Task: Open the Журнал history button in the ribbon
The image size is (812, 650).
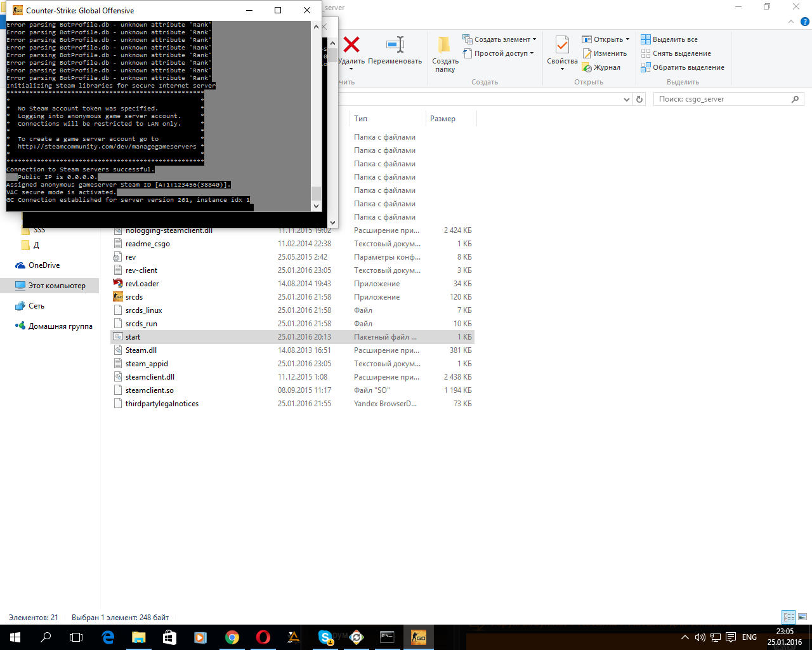Action: tap(601, 67)
